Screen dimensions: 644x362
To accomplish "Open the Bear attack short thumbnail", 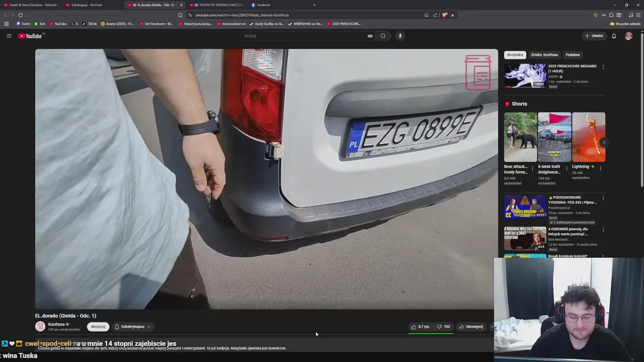I will (520, 137).
